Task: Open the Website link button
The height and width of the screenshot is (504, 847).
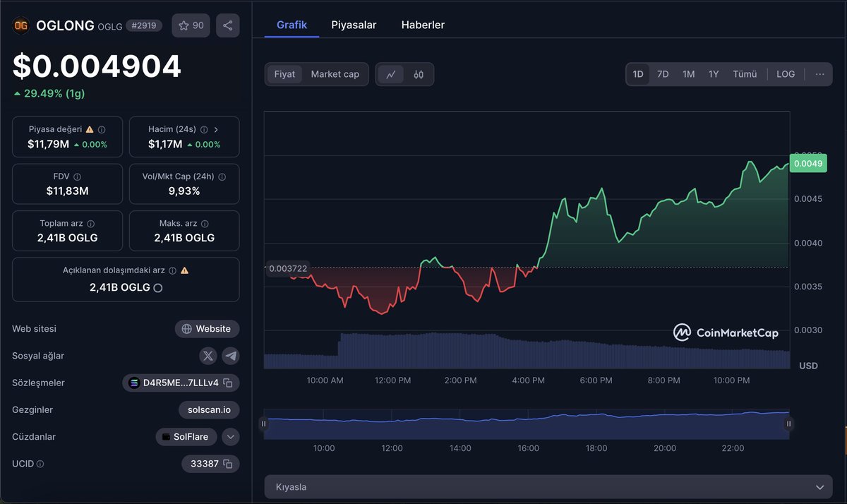Action: pos(207,329)
